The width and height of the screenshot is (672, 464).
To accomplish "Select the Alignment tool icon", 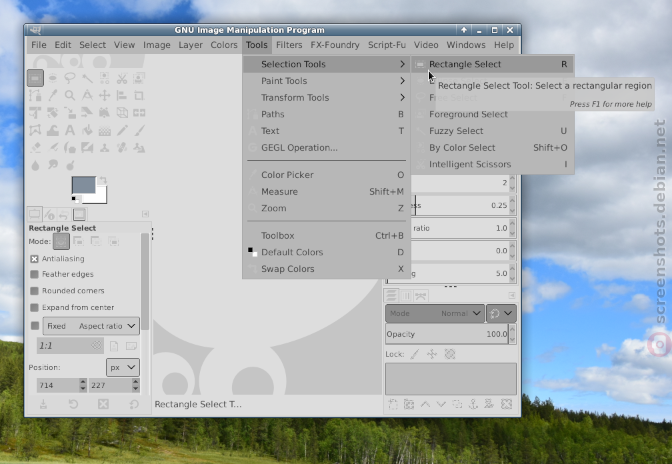I will [x=122, y=95].
